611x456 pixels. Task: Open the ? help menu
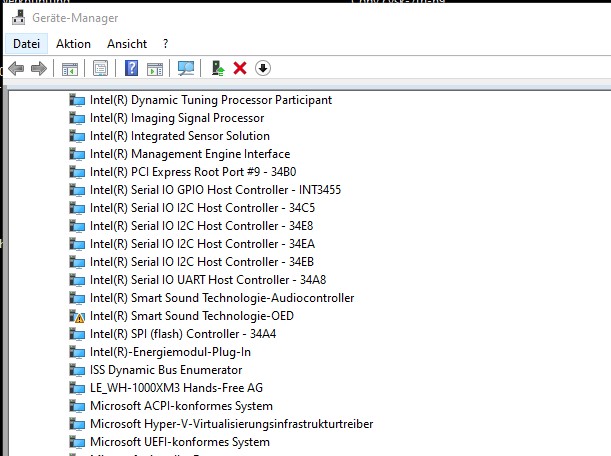[166, 44]
